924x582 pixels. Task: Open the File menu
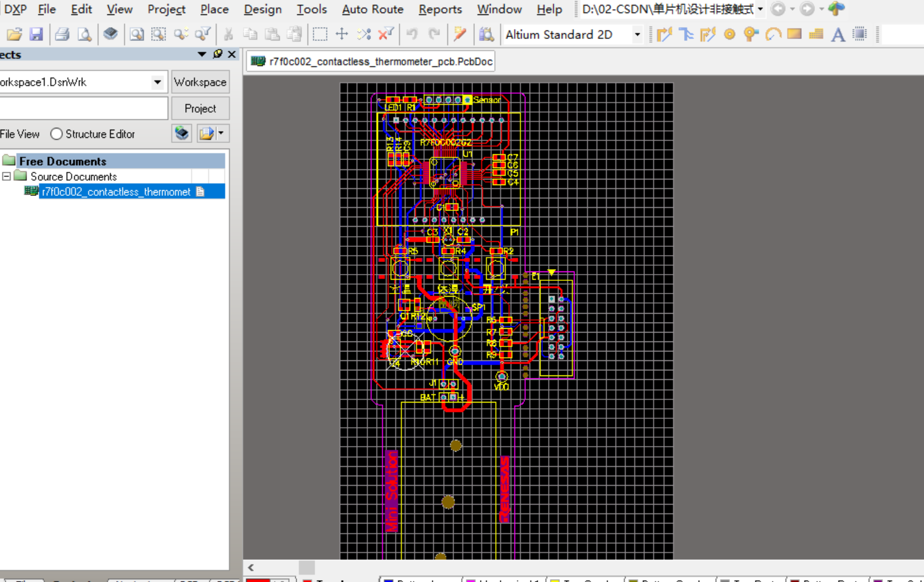pyautogui.click(x=47, y=9)
